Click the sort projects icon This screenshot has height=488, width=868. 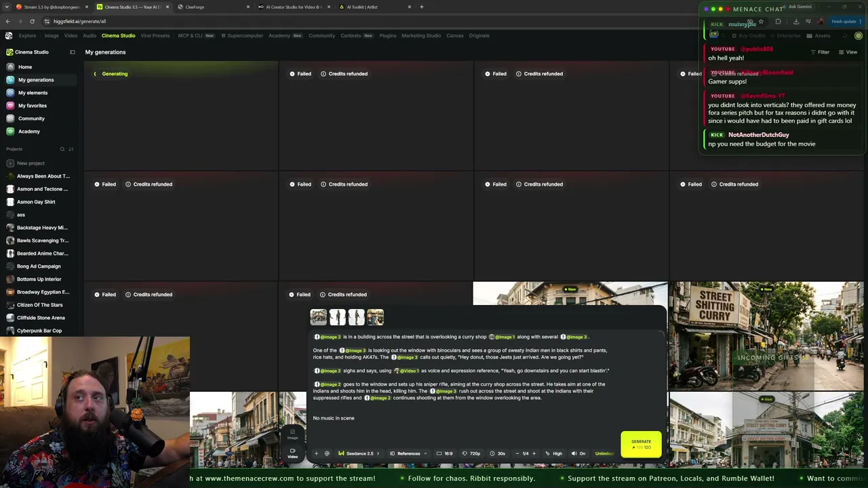71,149
